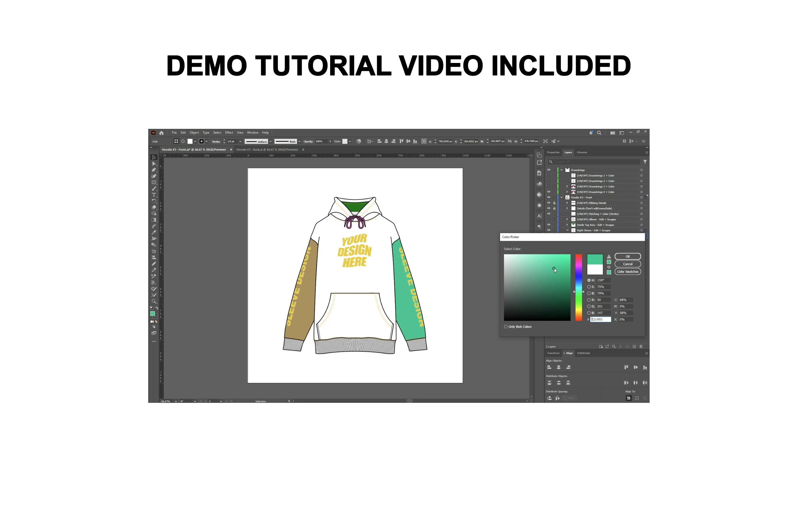This screenshot has height=532, width=798.
Task: Click OK in Color Picker
Action: tap(628, 257)
